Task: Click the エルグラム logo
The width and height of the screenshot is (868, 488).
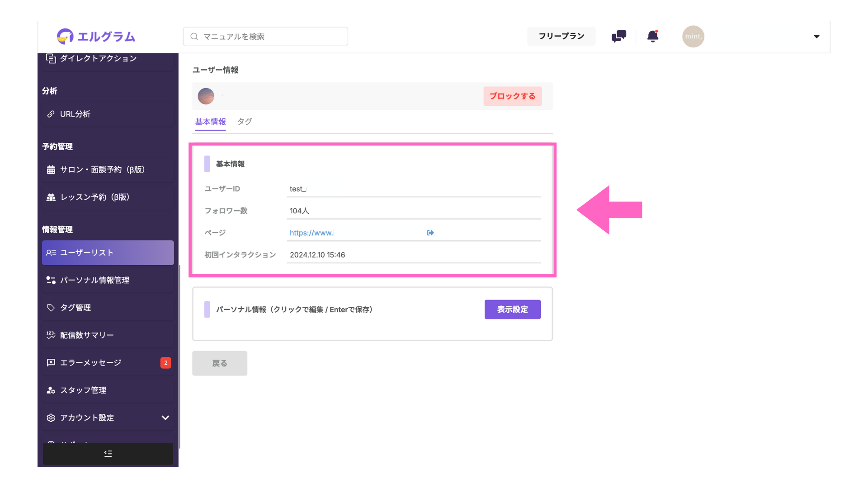Action: [96, 36]
